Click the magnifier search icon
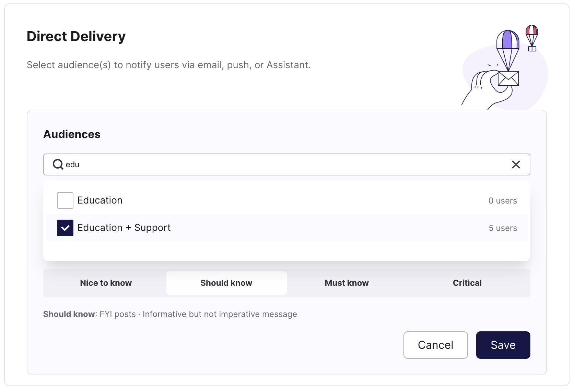Screen dimensions: 575x392 pos(58,164)
